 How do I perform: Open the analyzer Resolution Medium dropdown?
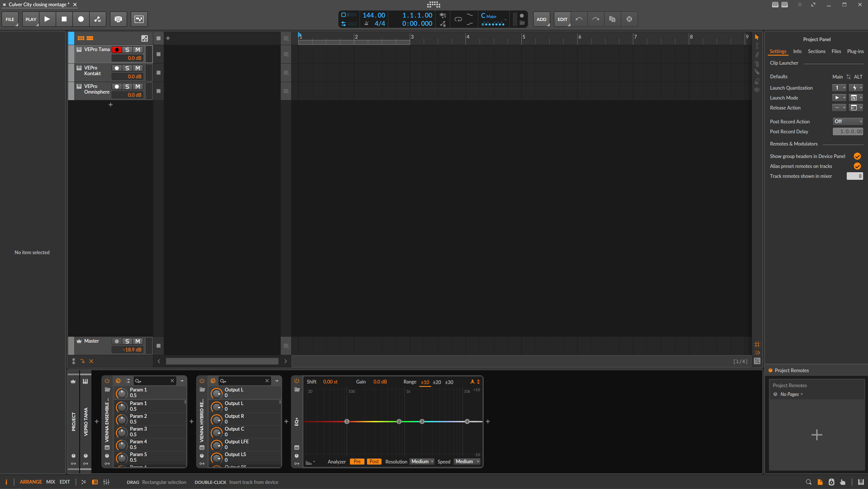coord(422,462)
